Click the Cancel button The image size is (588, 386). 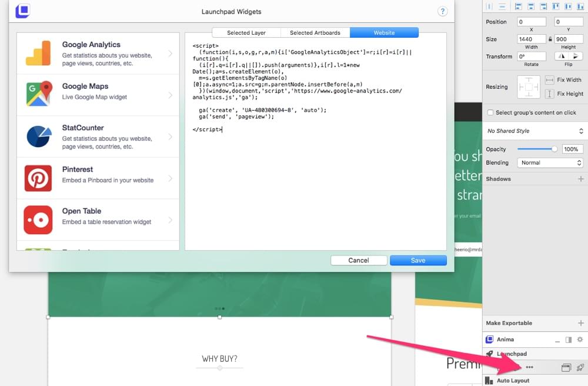click(359, 260)
